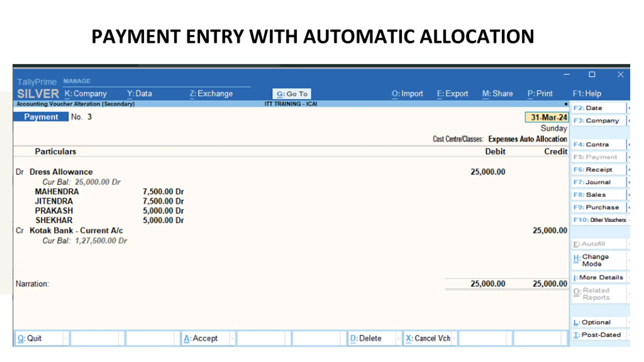Click the Expenses Auto Allocation cost class
Viewport: 644px width, 362px height.
click(528, 139)
